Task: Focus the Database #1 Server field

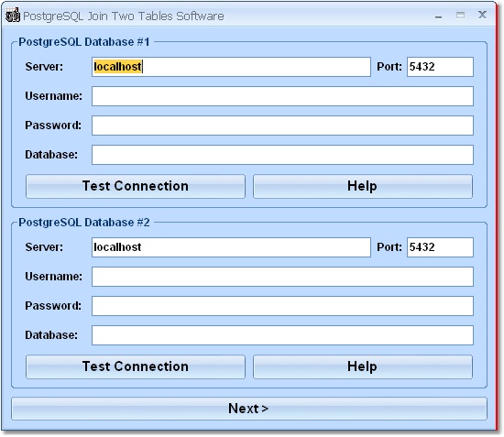Action: point(231,67)
